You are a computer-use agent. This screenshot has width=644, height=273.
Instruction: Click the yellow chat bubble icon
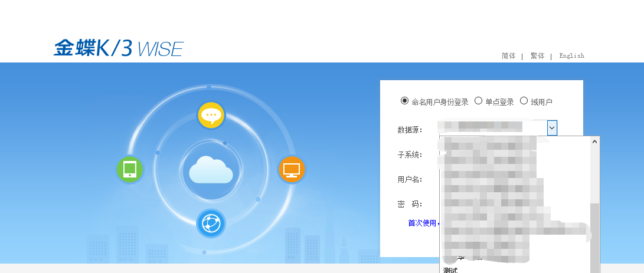click(x=211, y=116)
